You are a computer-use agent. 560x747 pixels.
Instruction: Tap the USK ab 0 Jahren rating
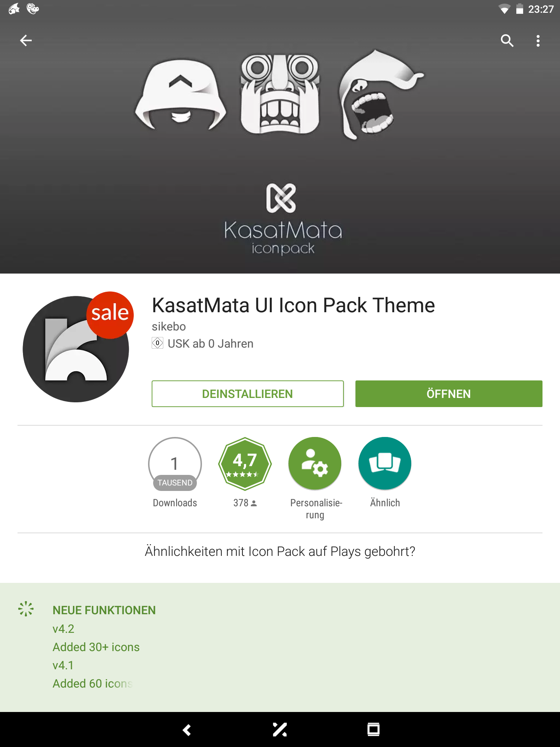(210, 344)
